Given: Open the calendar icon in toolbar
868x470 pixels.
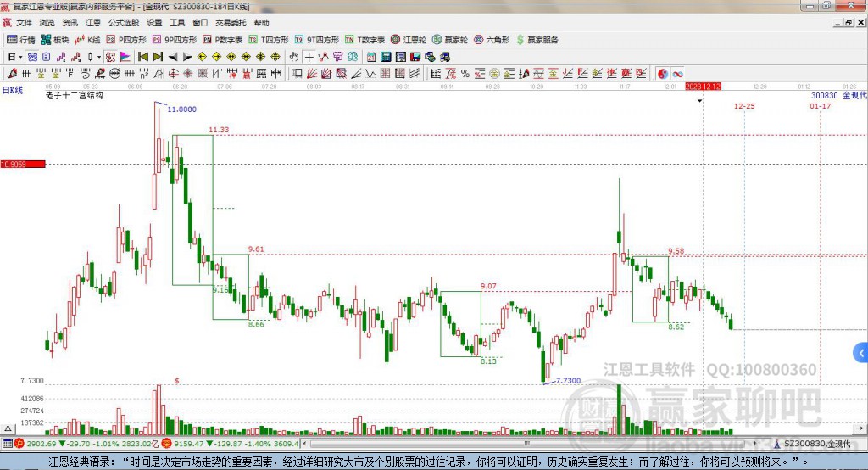Looking at the screenshot, I should (371, 57).
